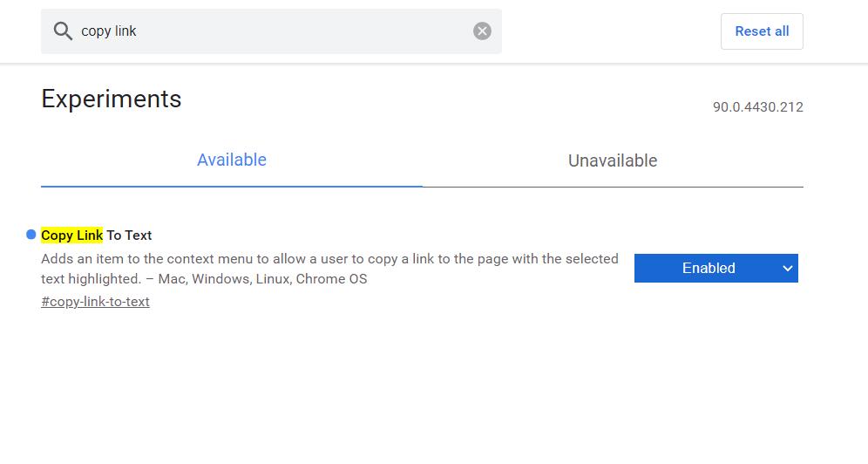
Task: Click the Experiments page heading
Action: coord(112,99)
